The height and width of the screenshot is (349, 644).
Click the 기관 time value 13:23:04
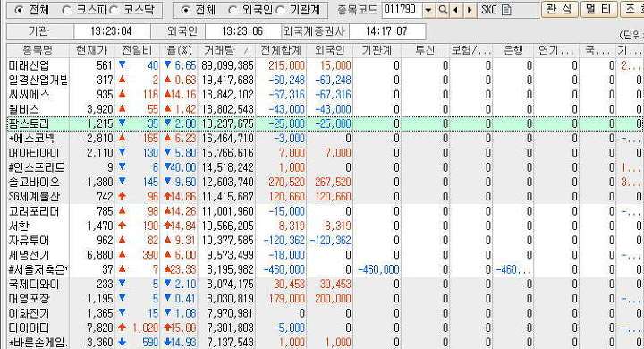[x=111, y=31]
